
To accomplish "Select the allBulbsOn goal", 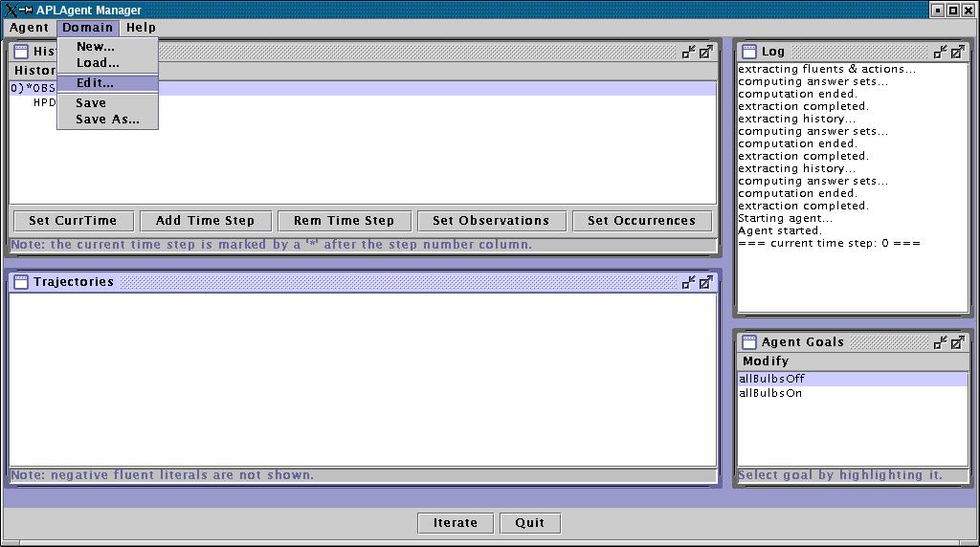I will point(770,394).
